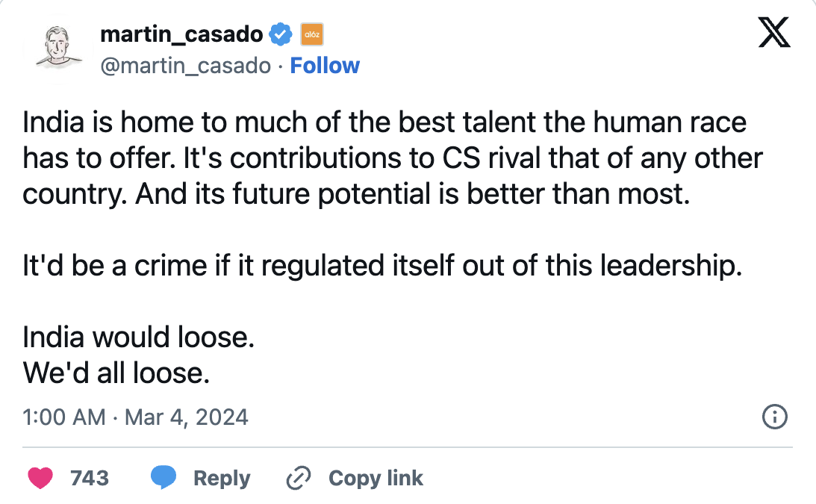The height and width of the screenshot is (504, 816).
Task: Like the post with the heart icon
Action: [41, 478]
